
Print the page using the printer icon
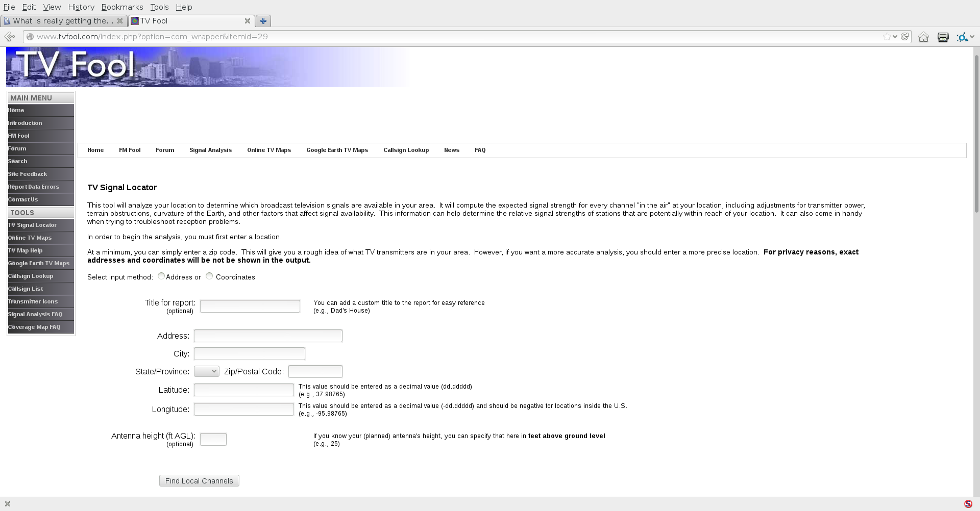[943, 37]
